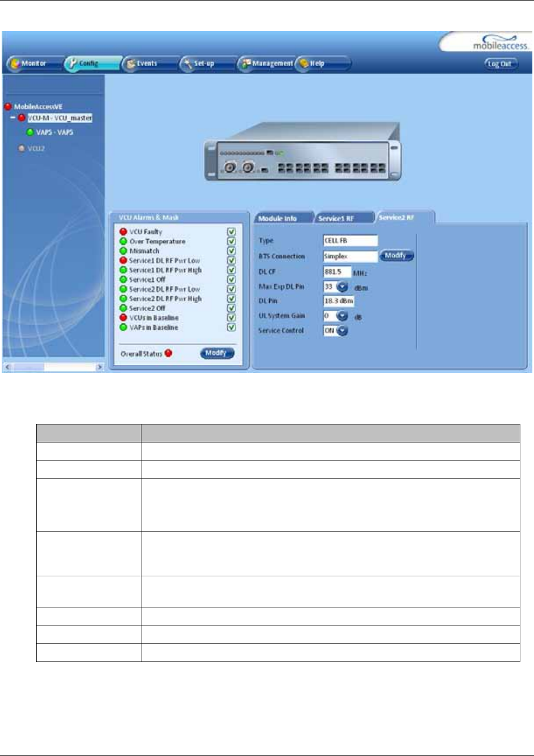Click the BTS Connection Simplex field
This screenshot has height=756, width=534.
(350, 256)
